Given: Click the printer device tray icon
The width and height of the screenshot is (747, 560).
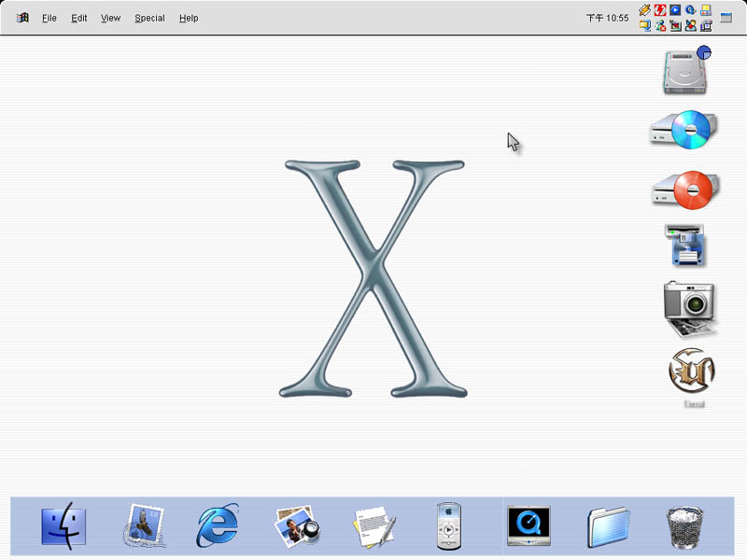Looking at the screenshot, I should tap(706, 25).
